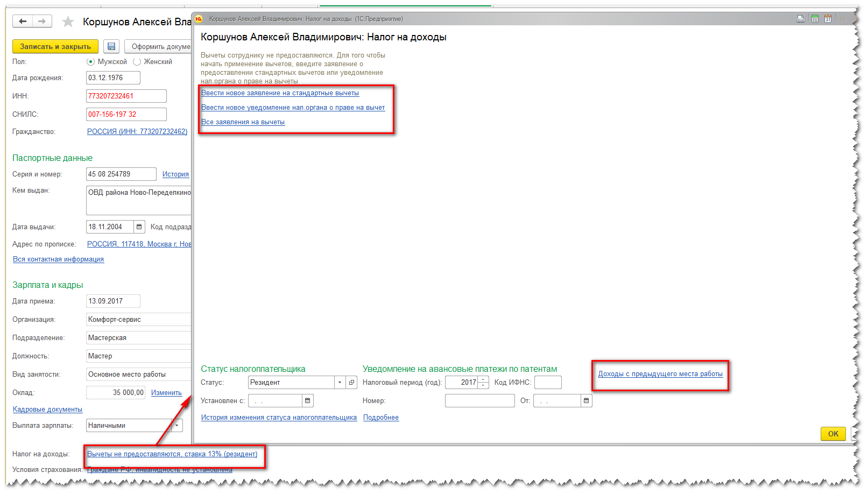Image resolution: width=868 pixels, height=494 pixels.
Task: Open date picker for notification 'От' date
Action: coord(586,400)
